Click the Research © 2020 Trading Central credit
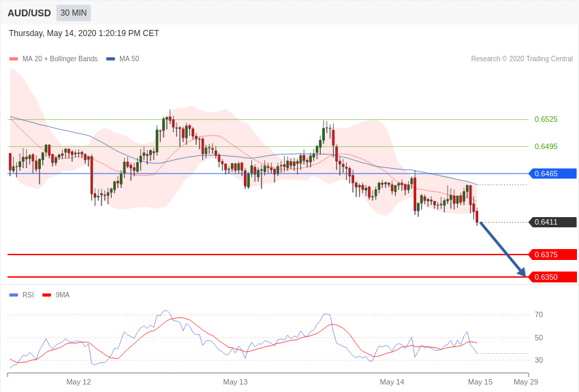This screenshot has height=392, width=579. point(522,59)
